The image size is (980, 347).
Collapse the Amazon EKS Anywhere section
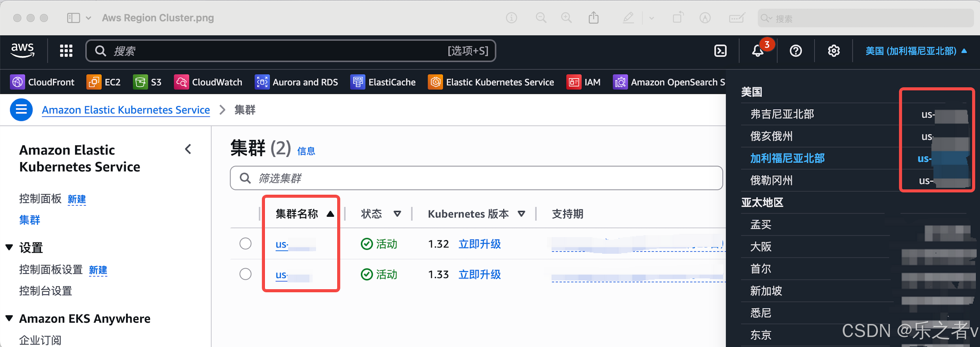(10, 318)
